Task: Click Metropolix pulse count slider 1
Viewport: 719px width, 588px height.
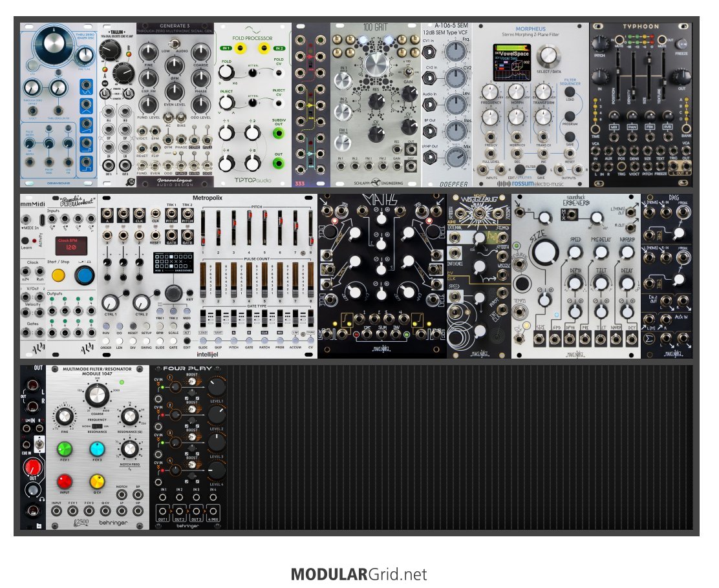Action: point(203,280)
